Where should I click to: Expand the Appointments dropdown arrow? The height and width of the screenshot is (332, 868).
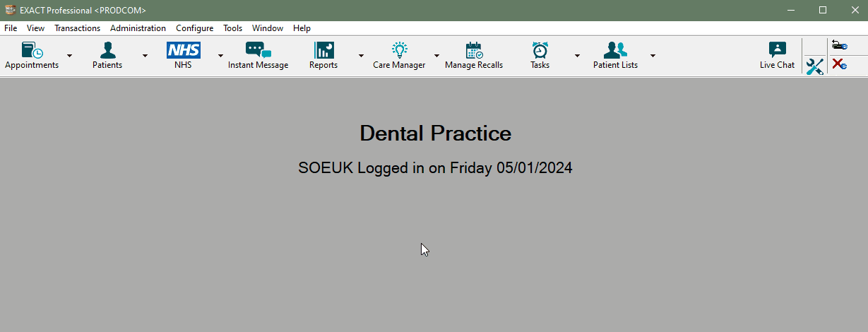(69, 56)
